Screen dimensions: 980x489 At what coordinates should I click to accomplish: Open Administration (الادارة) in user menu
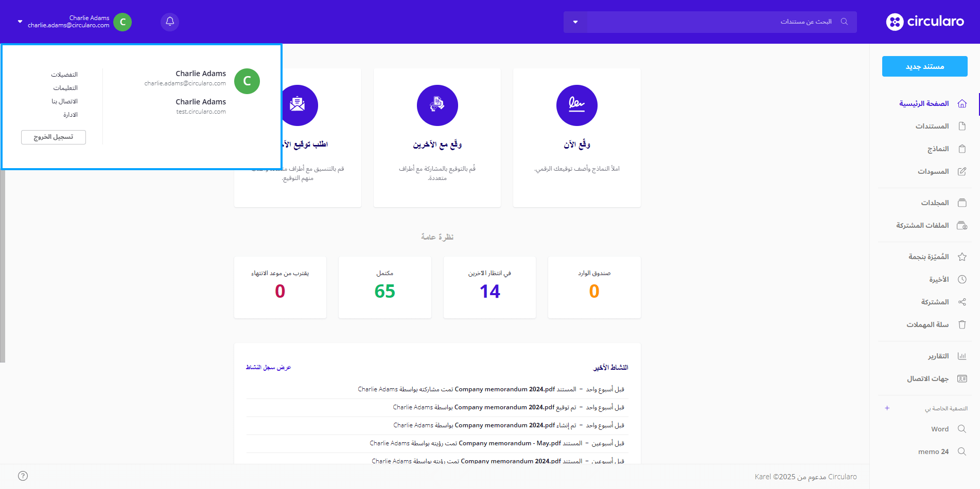pyautogui.click(x=71, y=115)
